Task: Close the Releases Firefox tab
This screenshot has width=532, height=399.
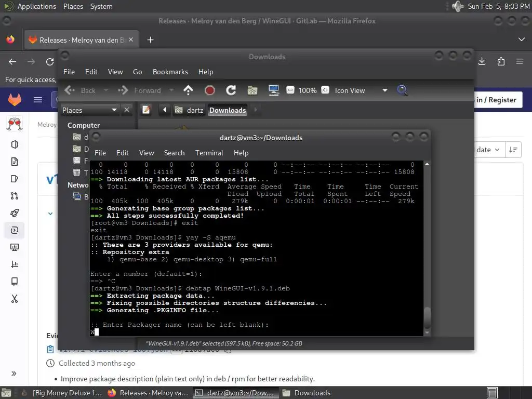Action: coord(131,39)
